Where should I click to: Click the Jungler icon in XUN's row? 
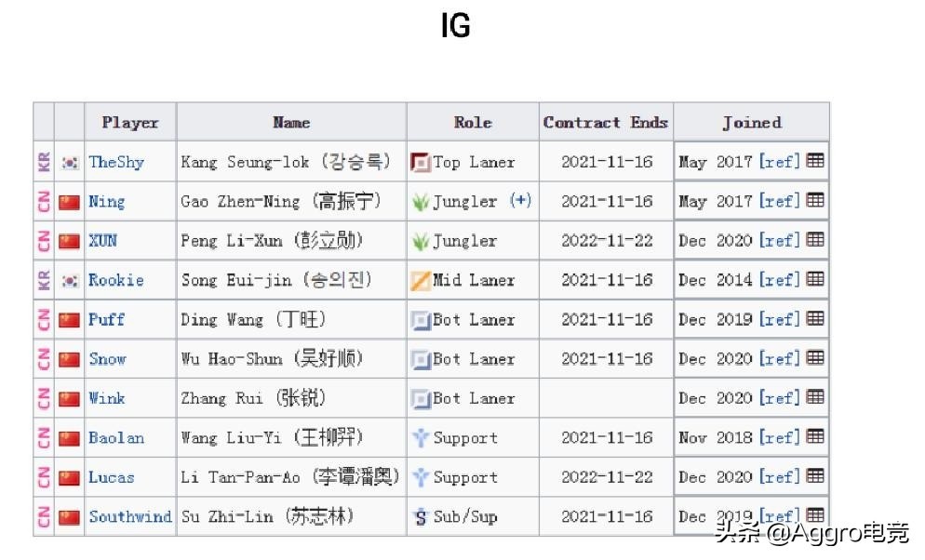coord(420,241)
